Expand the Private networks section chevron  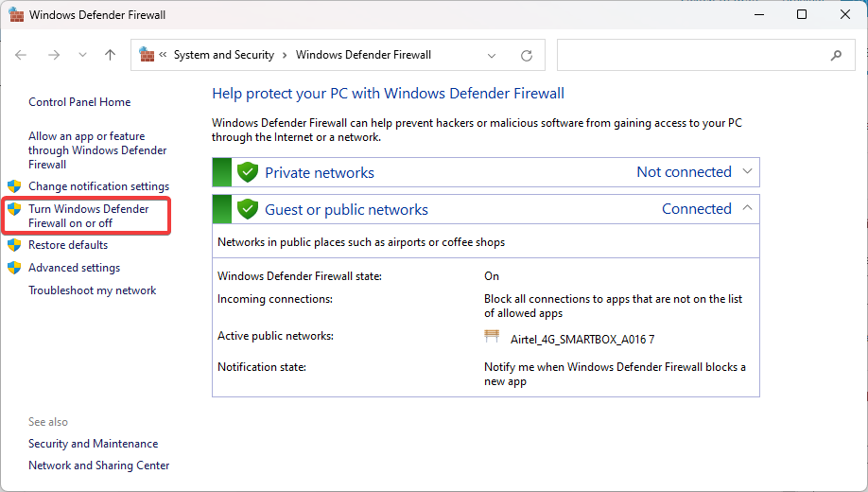(x=747, y=171)
